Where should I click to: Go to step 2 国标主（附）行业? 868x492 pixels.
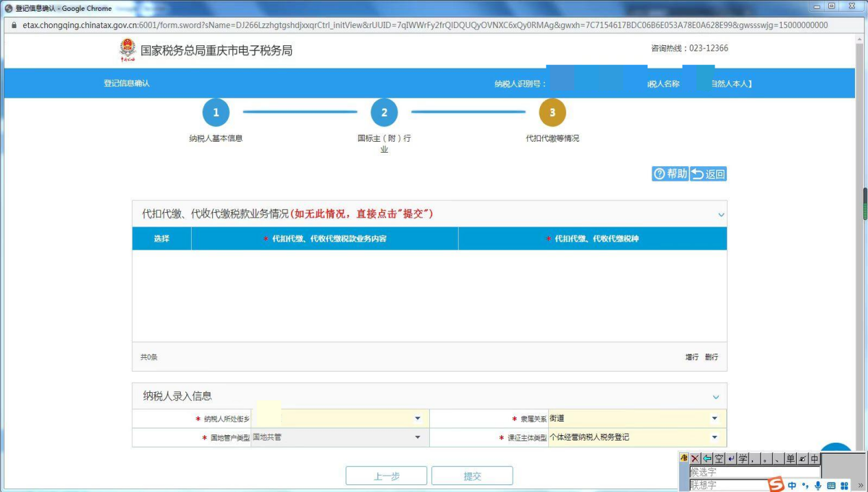pyautogui.click(x=384, y=113)
